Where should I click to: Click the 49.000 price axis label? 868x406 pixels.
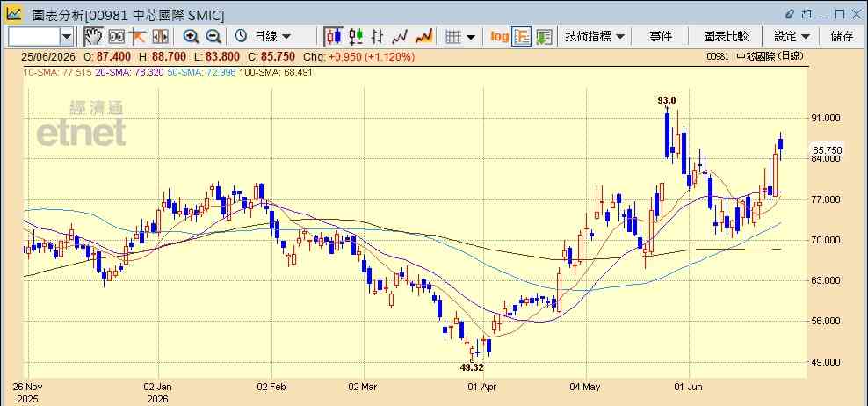(826, 362)
